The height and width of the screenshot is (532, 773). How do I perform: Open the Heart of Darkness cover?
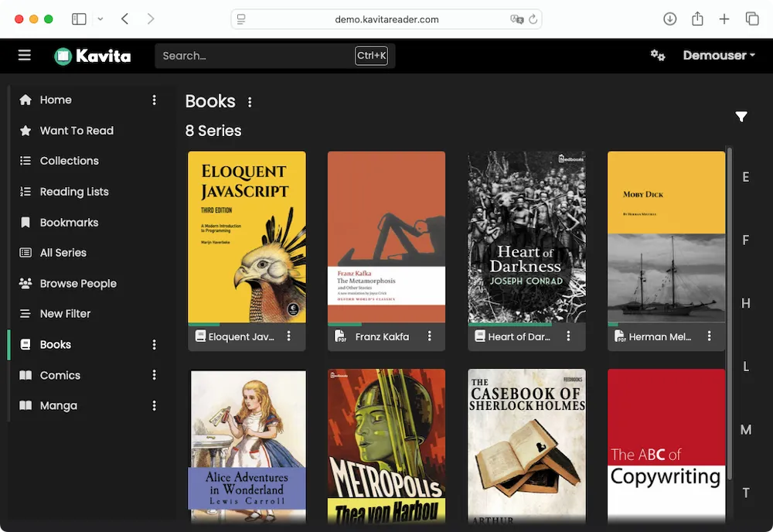[x=526, y=237]
